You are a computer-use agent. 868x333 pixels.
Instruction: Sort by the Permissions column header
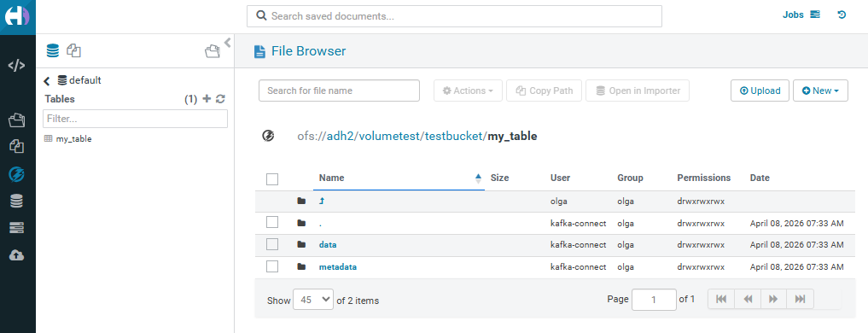(703, 178)
